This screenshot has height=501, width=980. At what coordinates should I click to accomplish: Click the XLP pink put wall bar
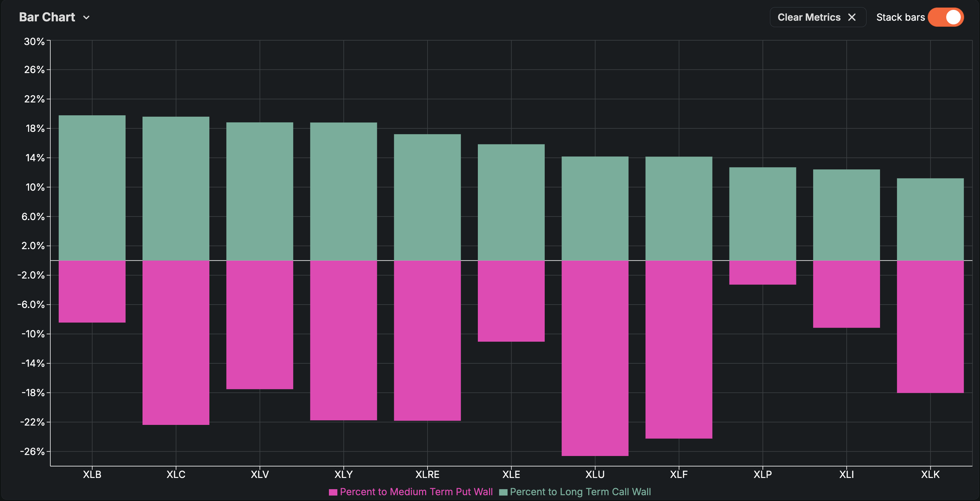[x=762, y=273]
